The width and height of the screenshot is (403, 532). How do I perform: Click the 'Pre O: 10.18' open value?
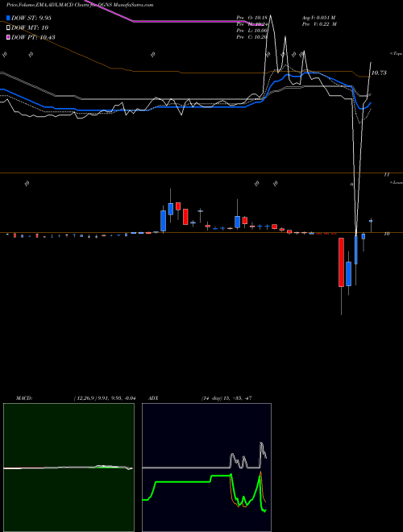tap(251, 18)
